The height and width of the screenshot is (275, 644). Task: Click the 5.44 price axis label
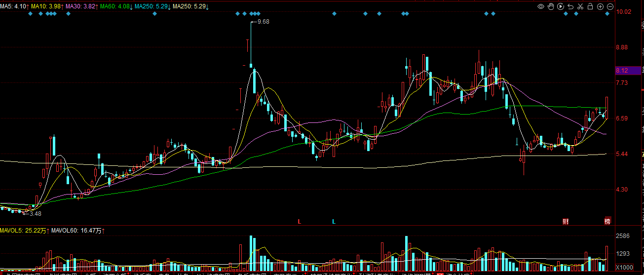click(x=622, y=154)
